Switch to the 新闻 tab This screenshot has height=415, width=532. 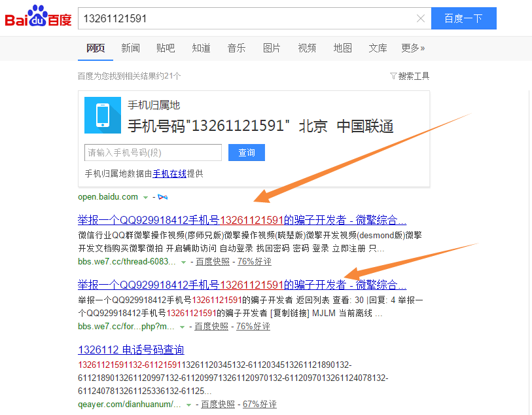pyautogui.click(x=130, y=48)
